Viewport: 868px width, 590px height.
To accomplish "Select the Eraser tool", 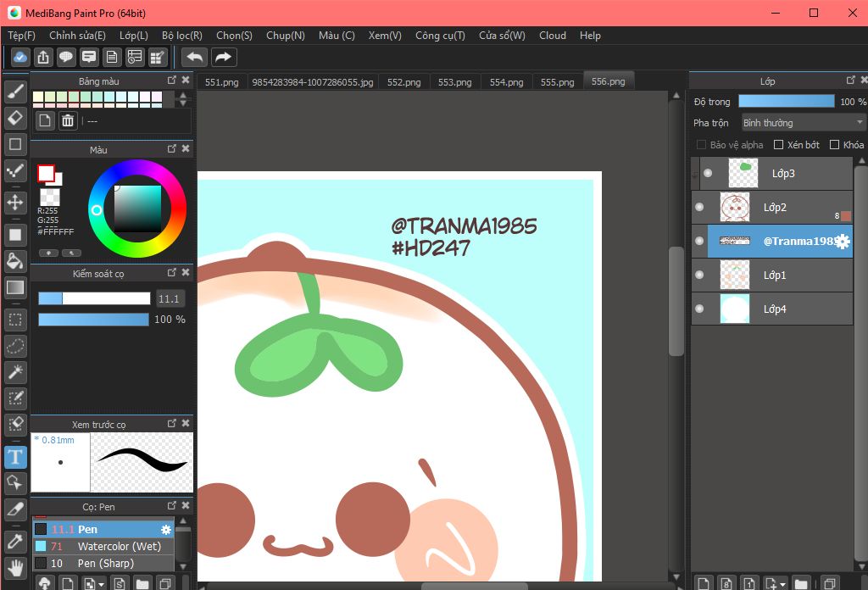I will (14, 117).
